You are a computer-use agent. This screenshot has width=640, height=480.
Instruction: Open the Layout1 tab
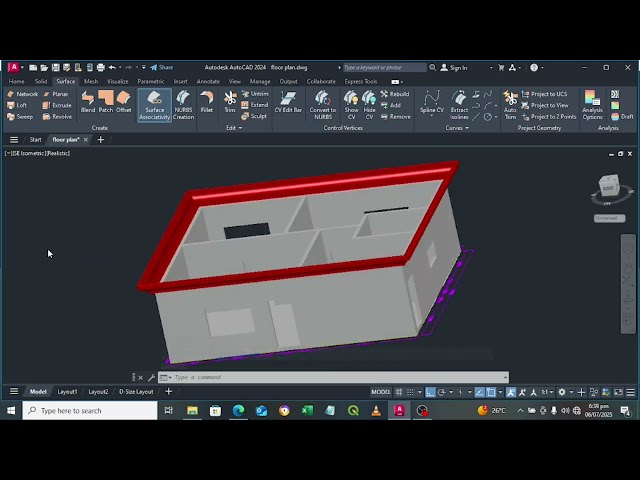point(67,391)
